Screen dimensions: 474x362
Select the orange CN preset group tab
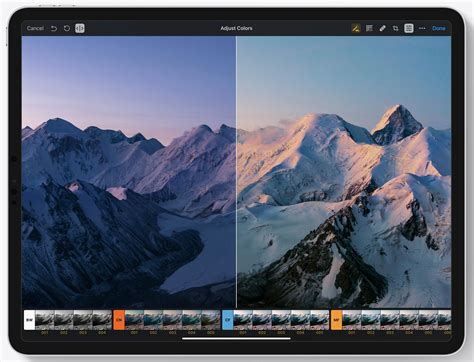(119, 320)
